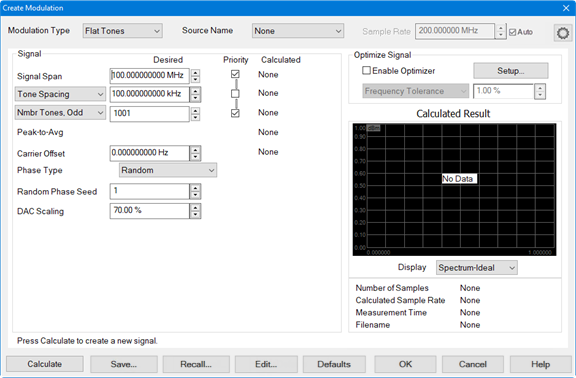Increase Signal Span with up arrow
The height and width of the screenshot is (378, 576).
click(195, 73)
